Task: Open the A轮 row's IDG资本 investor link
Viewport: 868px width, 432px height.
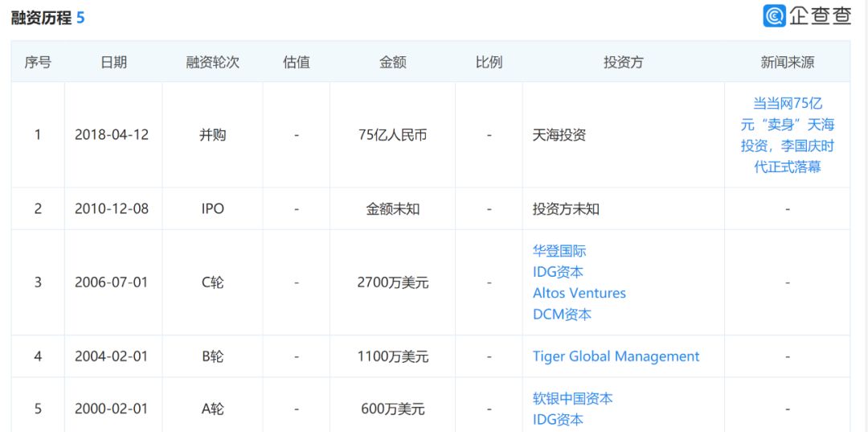Action: (x=558, y=420)
